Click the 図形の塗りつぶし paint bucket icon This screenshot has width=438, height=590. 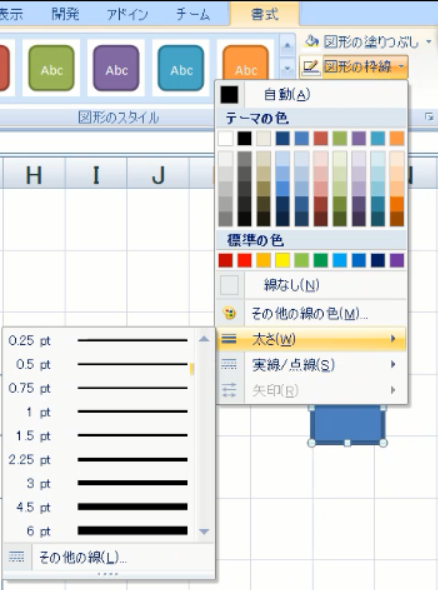[312, 41]
